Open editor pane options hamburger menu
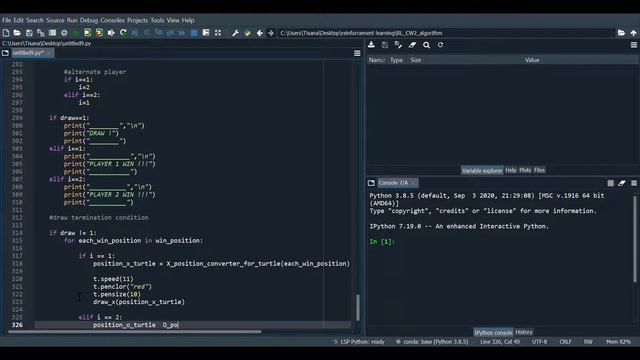The image size is (640, 360). click(357, 53)
